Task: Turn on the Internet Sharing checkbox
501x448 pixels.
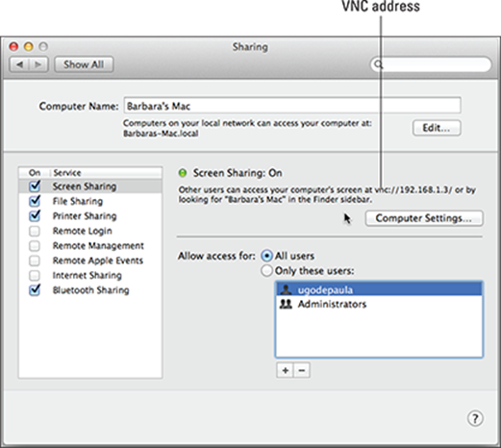Action: (35, 275)
